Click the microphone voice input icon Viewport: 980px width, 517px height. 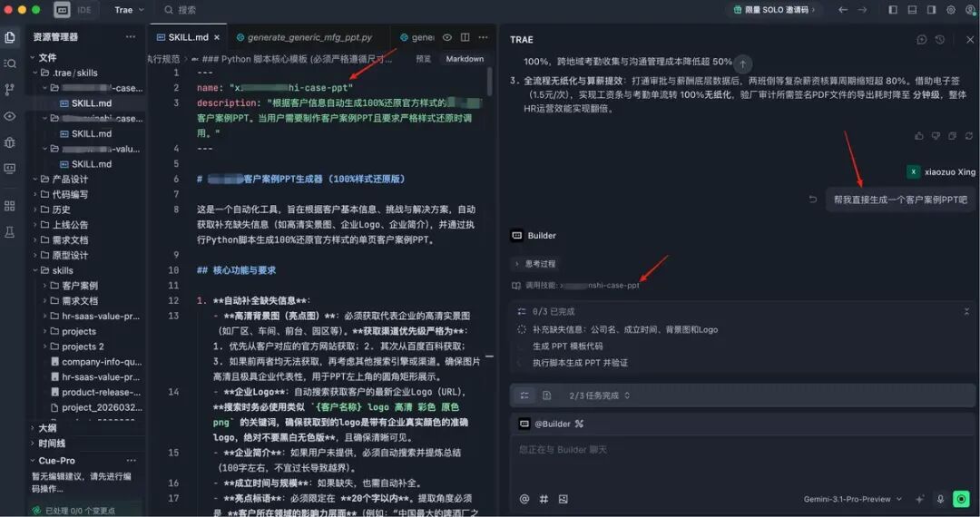(940, 499)
